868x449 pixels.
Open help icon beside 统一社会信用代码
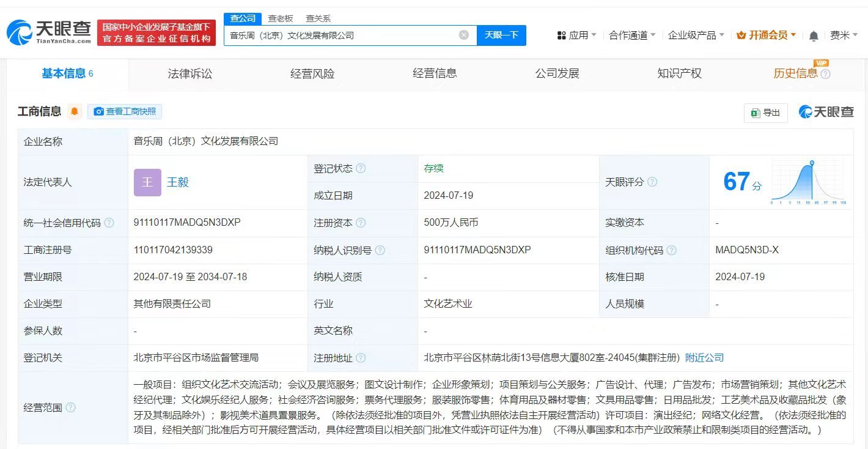(x=108, y=223)
